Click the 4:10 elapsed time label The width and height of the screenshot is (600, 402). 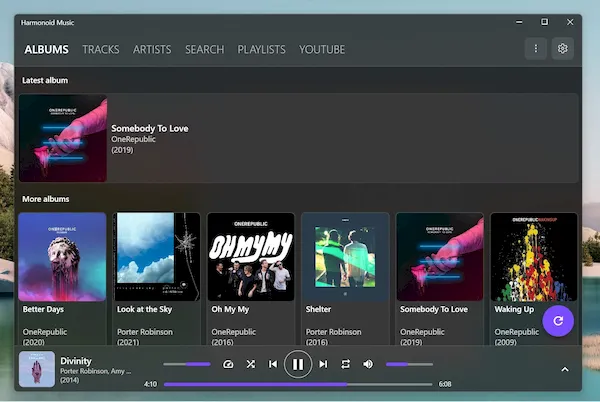point(150,384)
